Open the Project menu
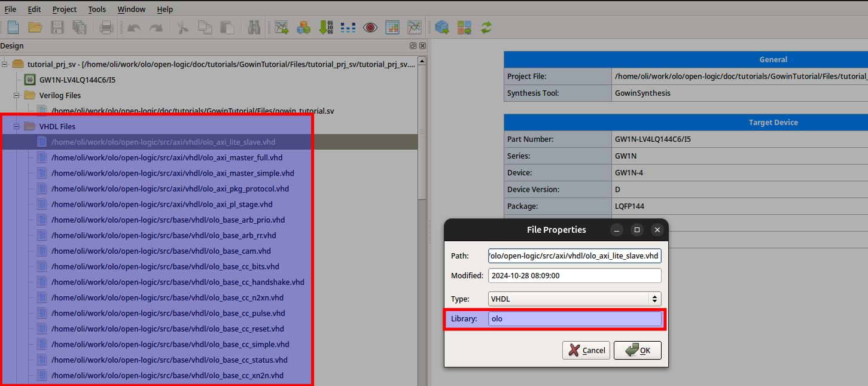The width and height of the screenshot is (868, 386). point(65,9)
